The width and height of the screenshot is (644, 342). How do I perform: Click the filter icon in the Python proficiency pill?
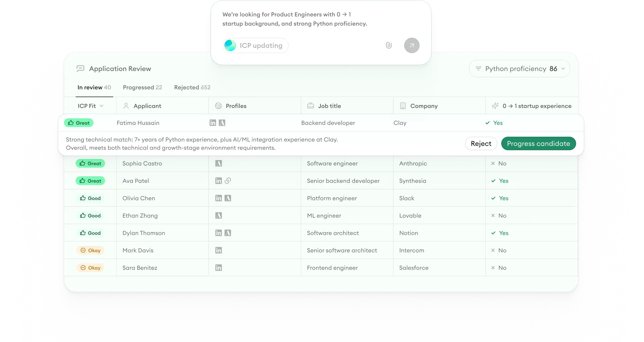[x=479, y=69]
